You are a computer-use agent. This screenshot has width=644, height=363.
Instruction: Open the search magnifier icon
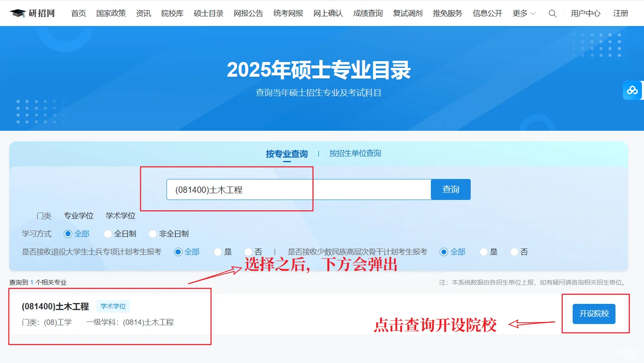(x=552, y=13)
